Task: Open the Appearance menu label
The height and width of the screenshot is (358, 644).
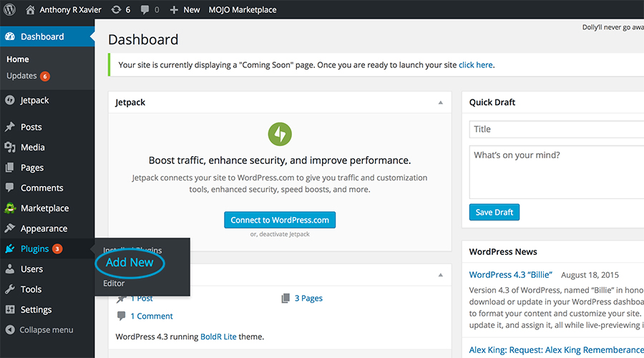Action: tap(44, 228)
